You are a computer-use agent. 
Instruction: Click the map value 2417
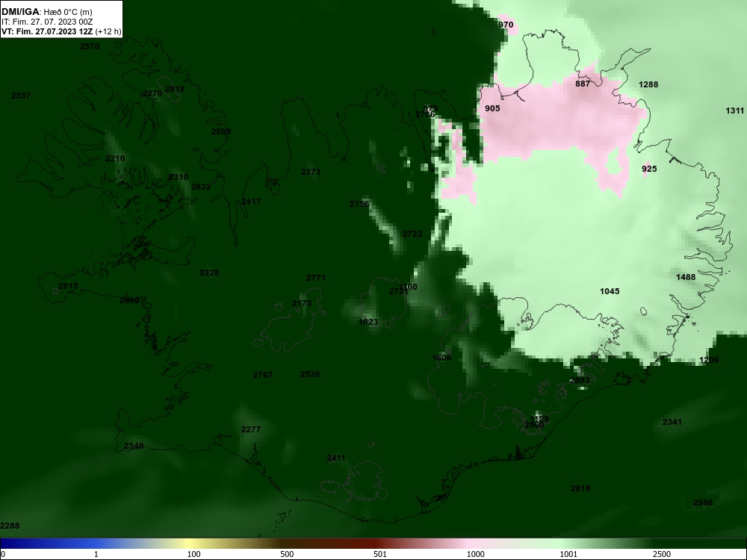251,202
